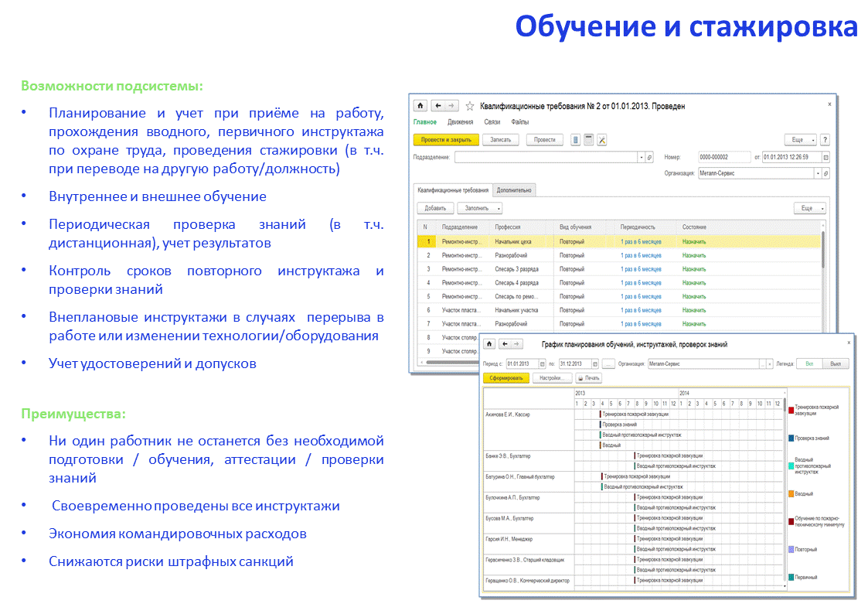Click the home icon in the Квалификационные требования window
Viewport: 868px width, 614px height.
coord(420,106)
